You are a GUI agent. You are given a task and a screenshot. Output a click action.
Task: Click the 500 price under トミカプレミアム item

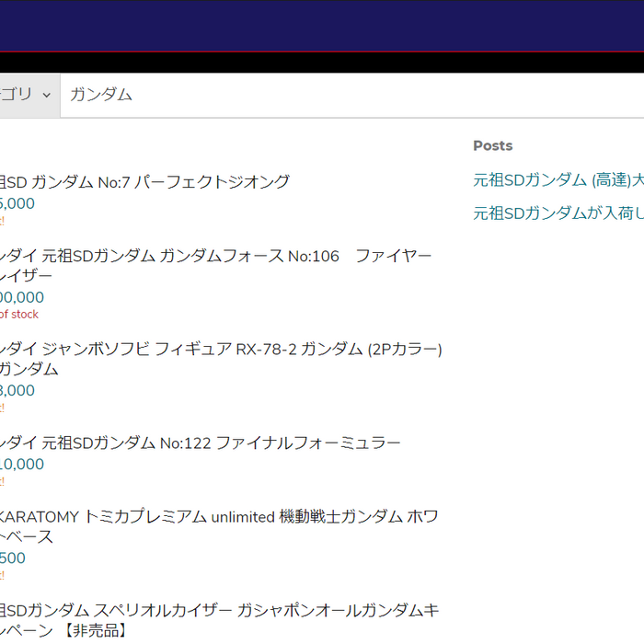[x=13, y=558]
